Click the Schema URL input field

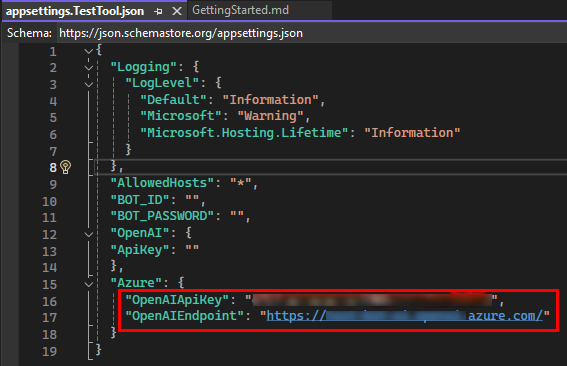(x=311, y=33)
